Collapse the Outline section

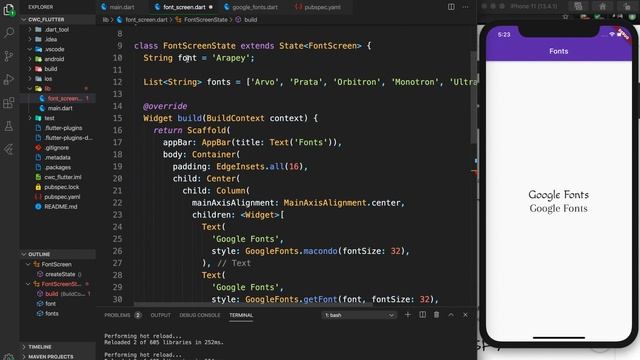[58, 254]
